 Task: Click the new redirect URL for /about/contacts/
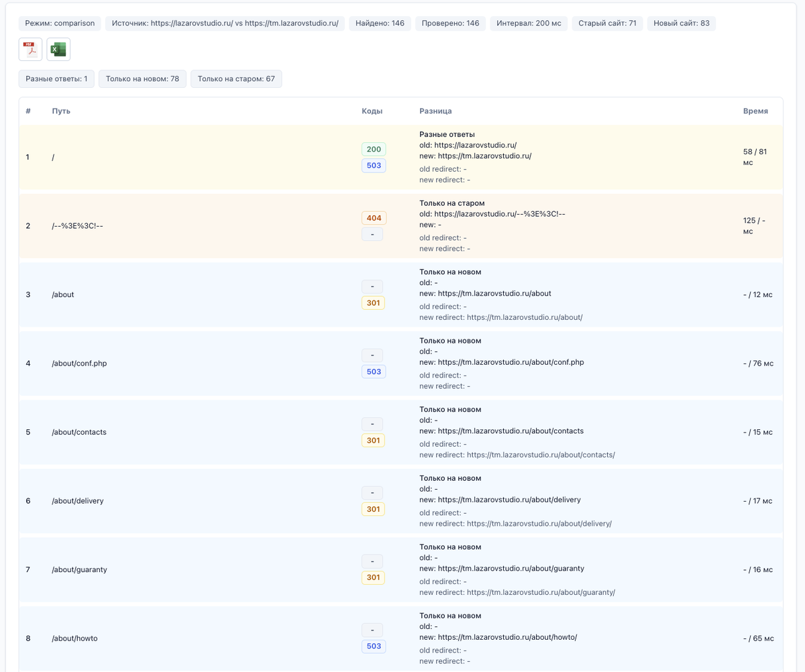point(541,455)
